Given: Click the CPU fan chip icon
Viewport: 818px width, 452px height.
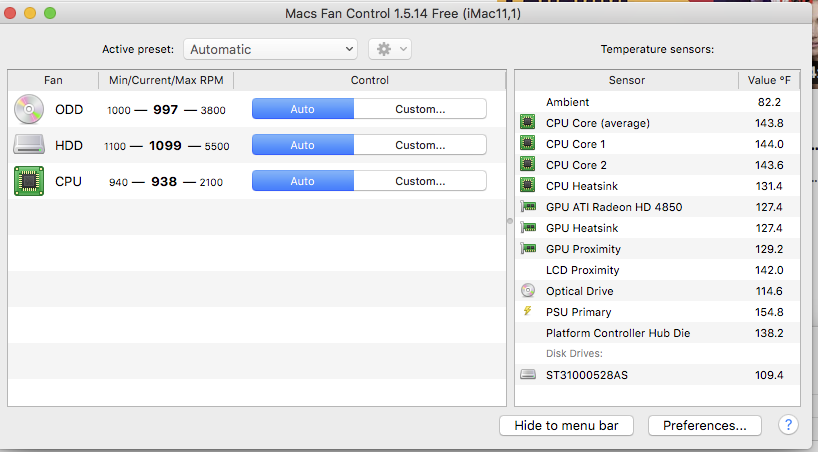Looking at the screenshot, I should (29, 181).
